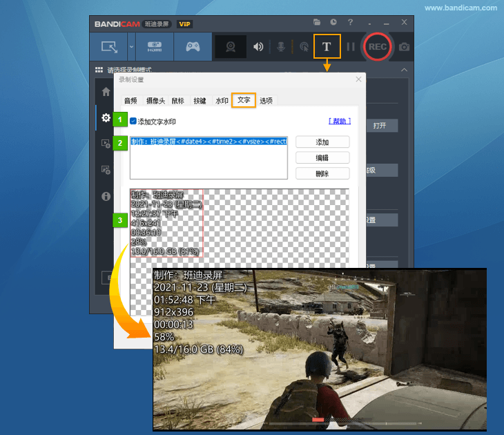This screenshot has width=504, height=435.
Task: Open the recording mode dropdown arrow
Action: click(x=131, y=47)
